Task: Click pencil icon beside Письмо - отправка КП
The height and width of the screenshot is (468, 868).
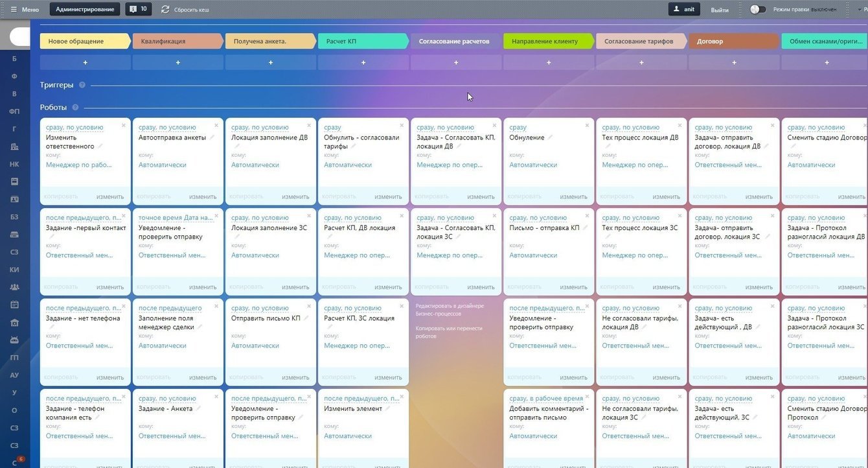Action: 586,228
